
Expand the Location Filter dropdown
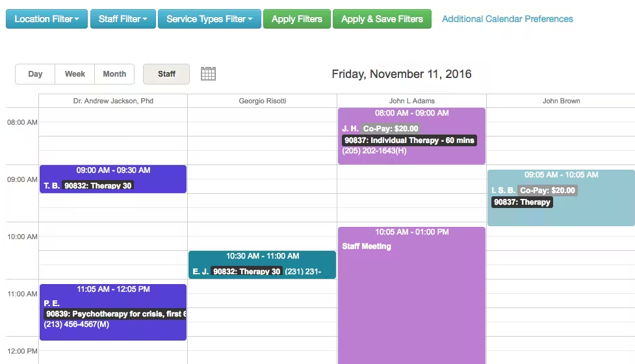(x=46, y=19)
